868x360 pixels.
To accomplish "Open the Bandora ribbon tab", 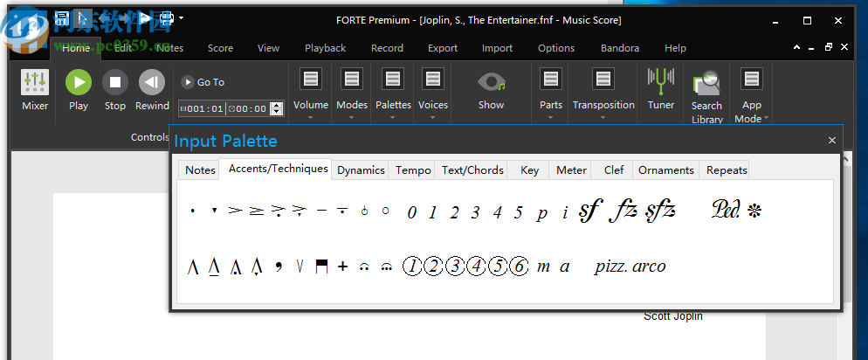I will pos(620,48).
